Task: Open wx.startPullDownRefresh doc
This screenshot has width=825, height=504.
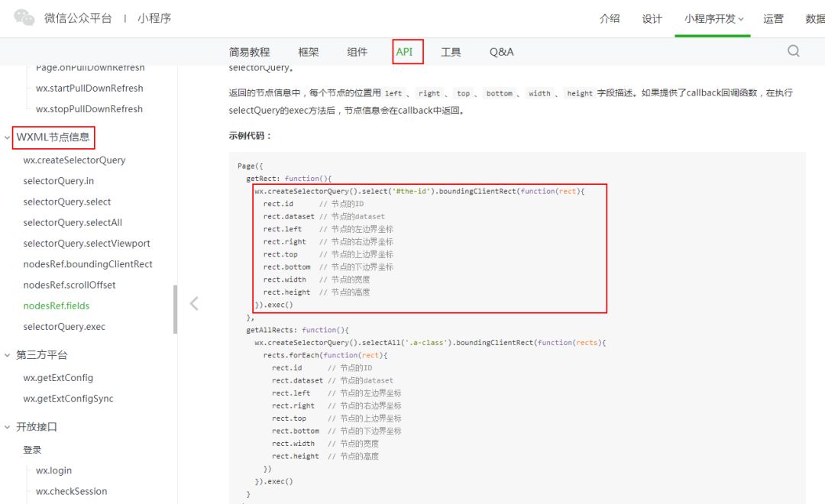Action: 89,88
